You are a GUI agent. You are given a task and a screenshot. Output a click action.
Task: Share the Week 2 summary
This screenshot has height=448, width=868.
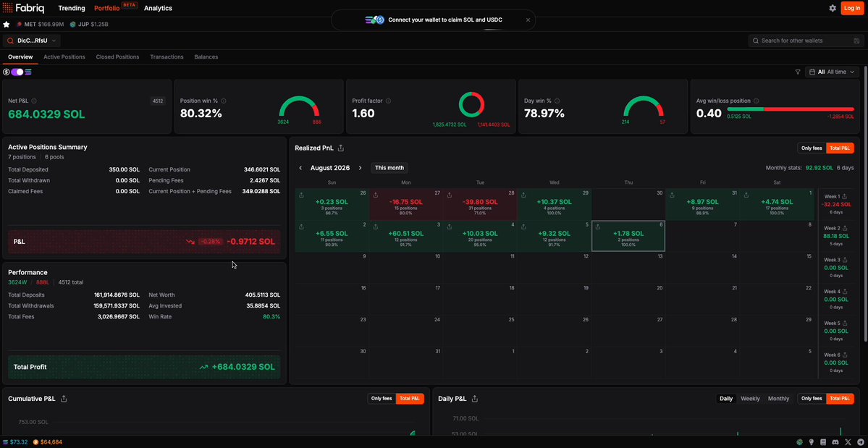pyautogui.click(x=845, y=228)
